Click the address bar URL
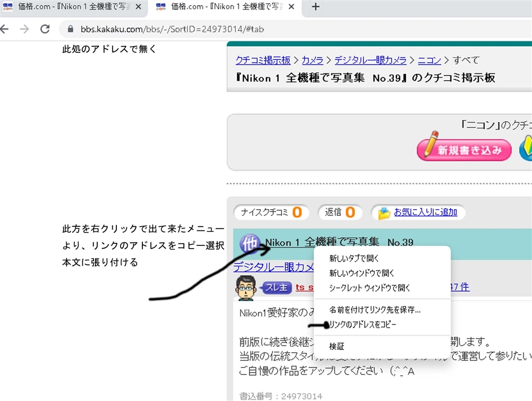The image size is (532, 401). pos(172,29)
